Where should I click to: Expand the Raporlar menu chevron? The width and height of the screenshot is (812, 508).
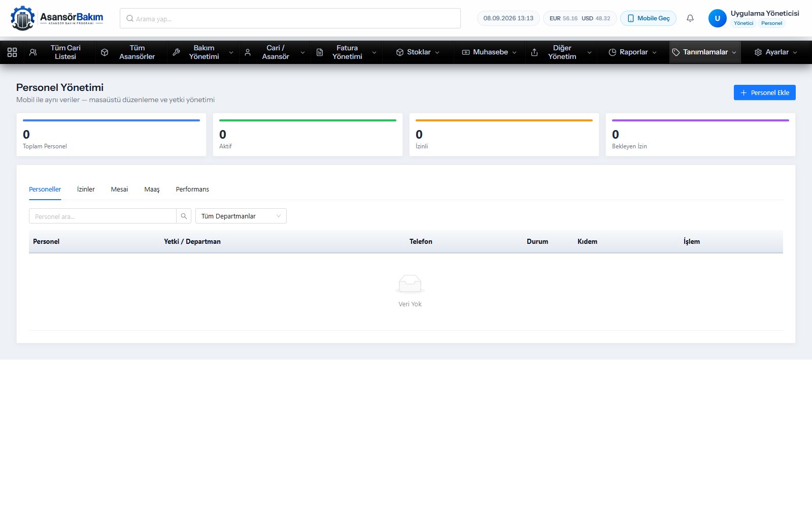pos(655,52)
